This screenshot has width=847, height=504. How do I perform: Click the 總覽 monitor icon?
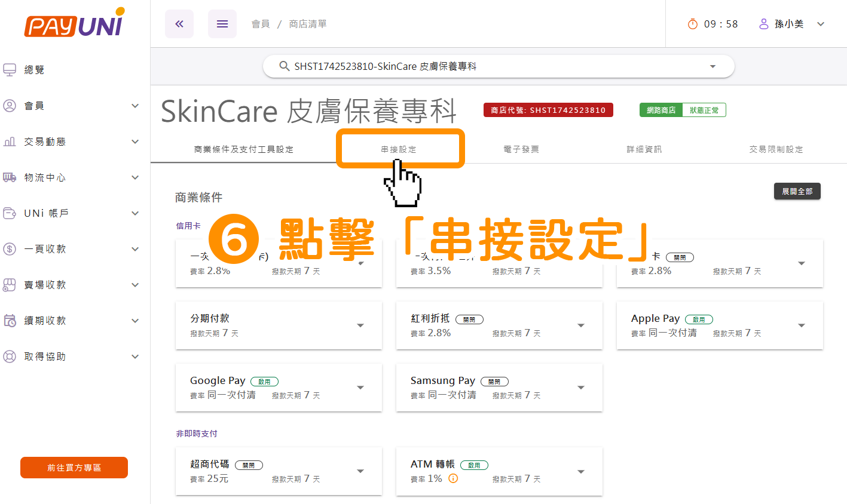tap(10, 70)
